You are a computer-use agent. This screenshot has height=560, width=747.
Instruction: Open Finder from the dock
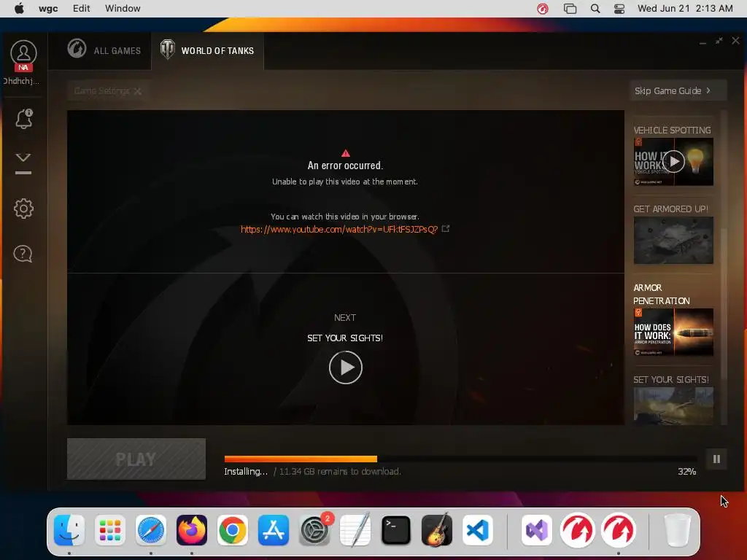69,530
